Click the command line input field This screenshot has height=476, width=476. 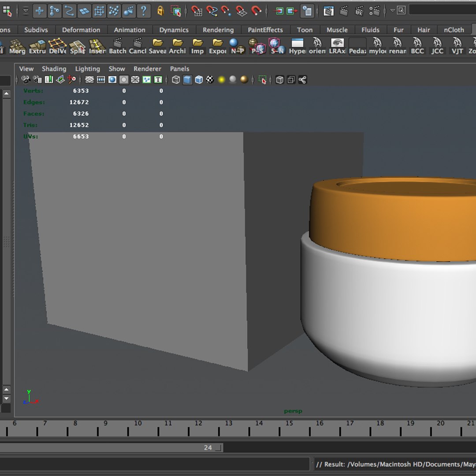(x=154, y=464)
